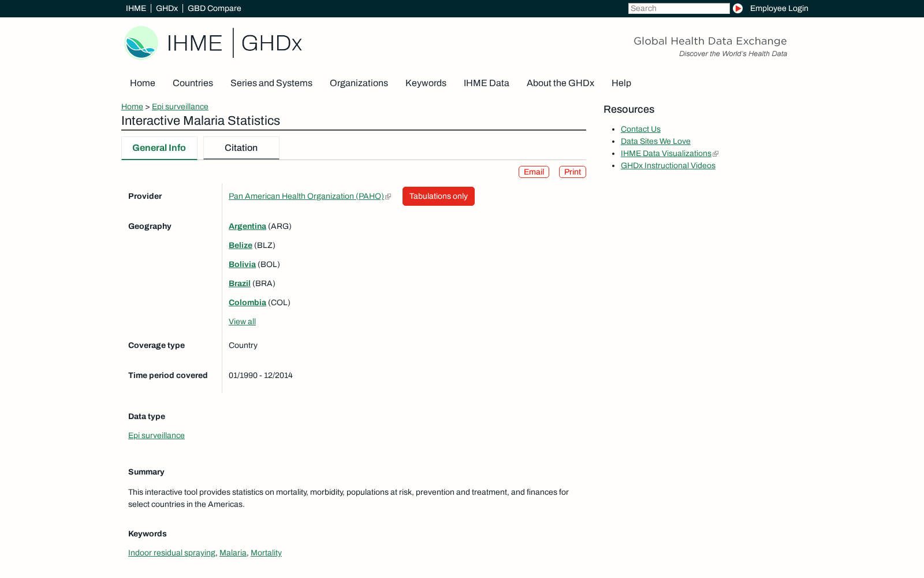924x578 pixels.
Task: Switch to the Citation tab
Action: [x=241, y=148]
